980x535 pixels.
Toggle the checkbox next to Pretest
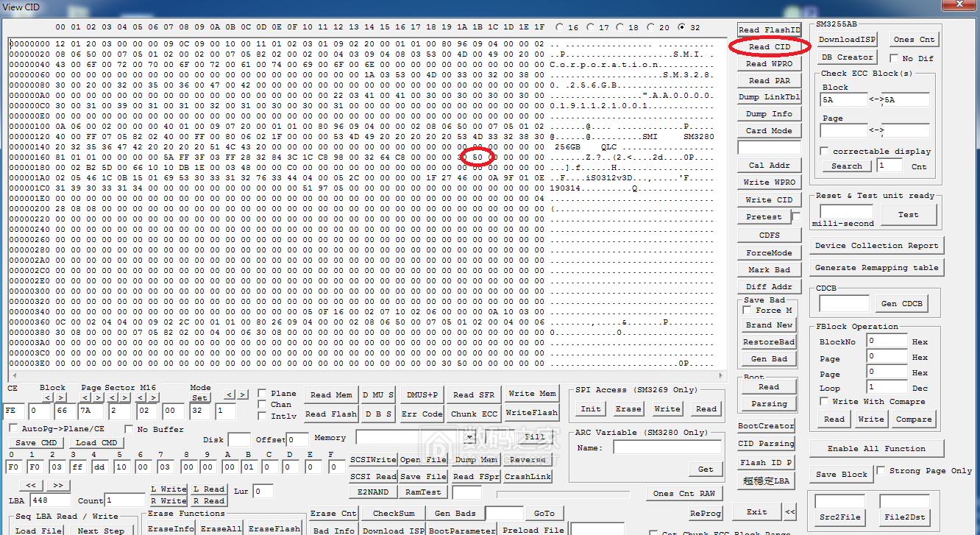tap(796, 216)
